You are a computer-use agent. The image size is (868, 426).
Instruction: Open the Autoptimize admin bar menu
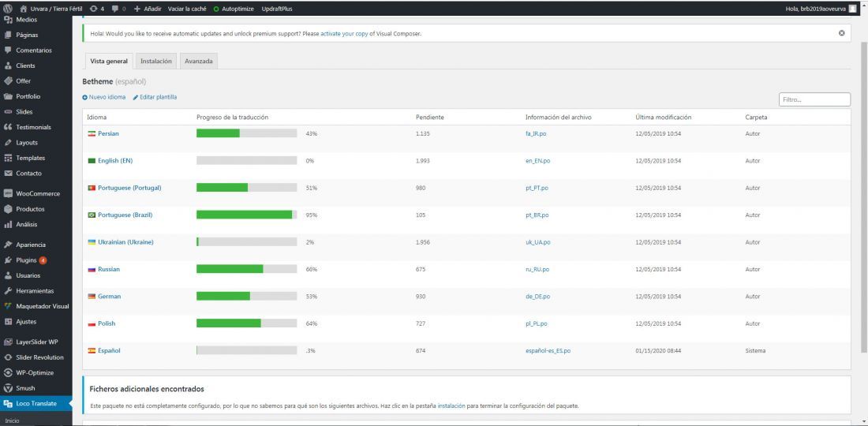tap(234, 9)
